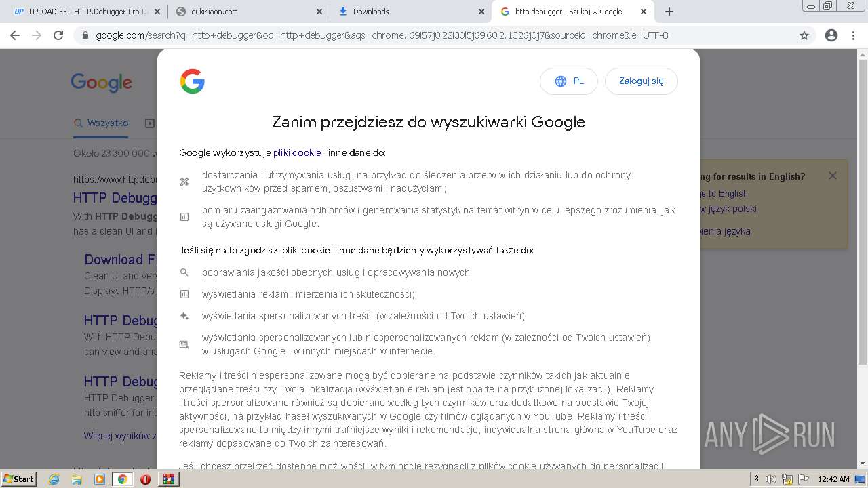Click the chart icon beside pomiaru zaangażowania
Image resolution: width=868 pixels, height=488 pixels.
184,217
